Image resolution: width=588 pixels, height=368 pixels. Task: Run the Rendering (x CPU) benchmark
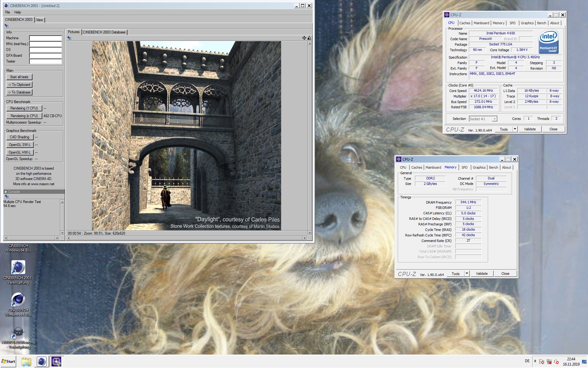(24, 116)
